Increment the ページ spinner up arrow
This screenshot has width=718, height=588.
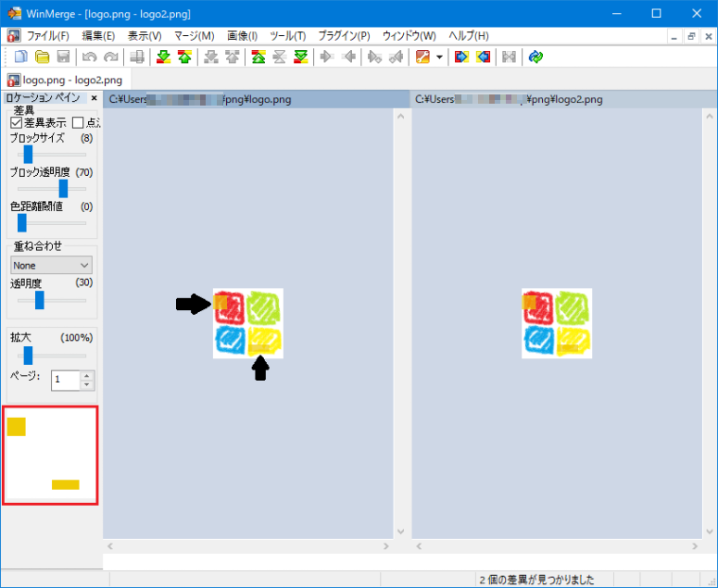click(x=87, y=375)
